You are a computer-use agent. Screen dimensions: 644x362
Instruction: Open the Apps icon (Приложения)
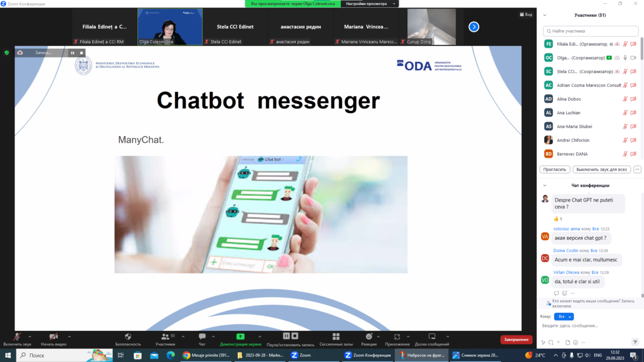pyautogui.click(x=397, y=336)
